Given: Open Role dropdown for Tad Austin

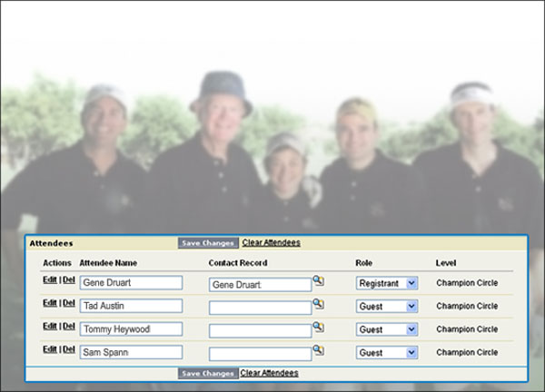Looking at the screenshot, I should pyautogui.click(x=387, y=306).
